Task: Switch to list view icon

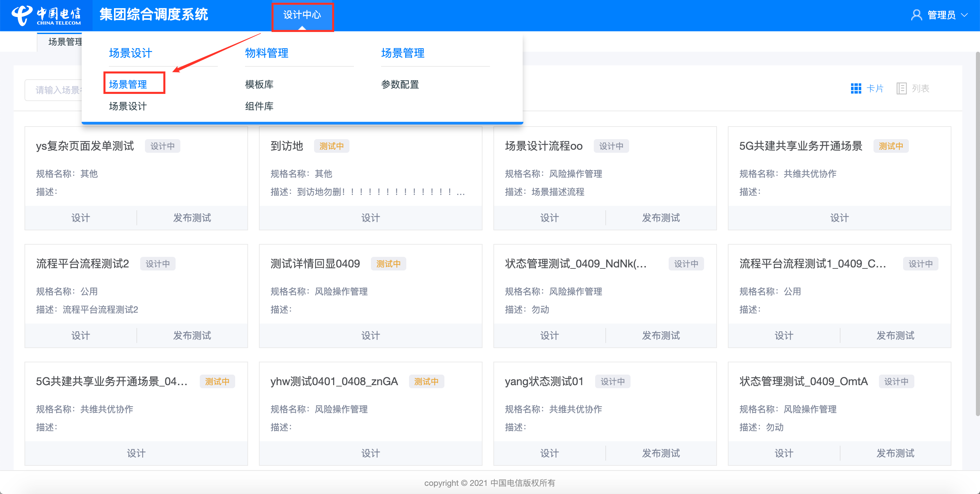Action: (x=901, y=88)
